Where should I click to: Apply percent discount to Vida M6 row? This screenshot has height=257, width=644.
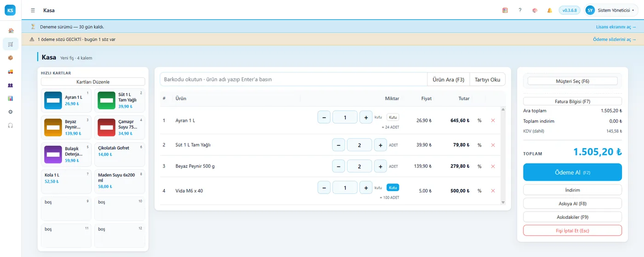click(479, 191)
